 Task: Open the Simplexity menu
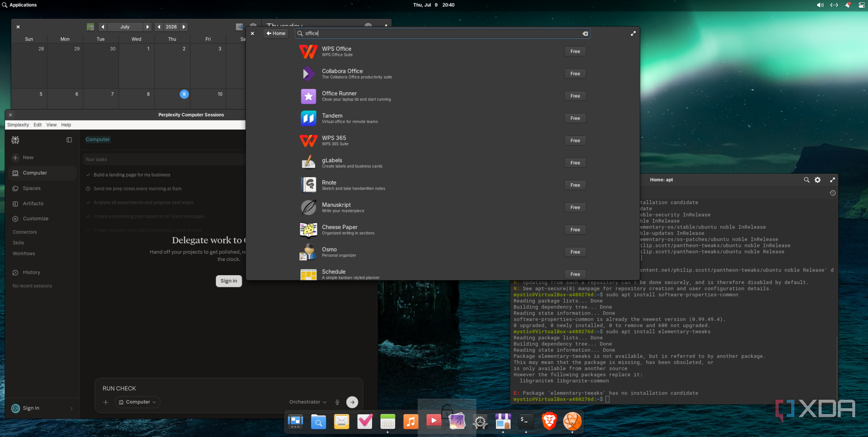[18, 125]
